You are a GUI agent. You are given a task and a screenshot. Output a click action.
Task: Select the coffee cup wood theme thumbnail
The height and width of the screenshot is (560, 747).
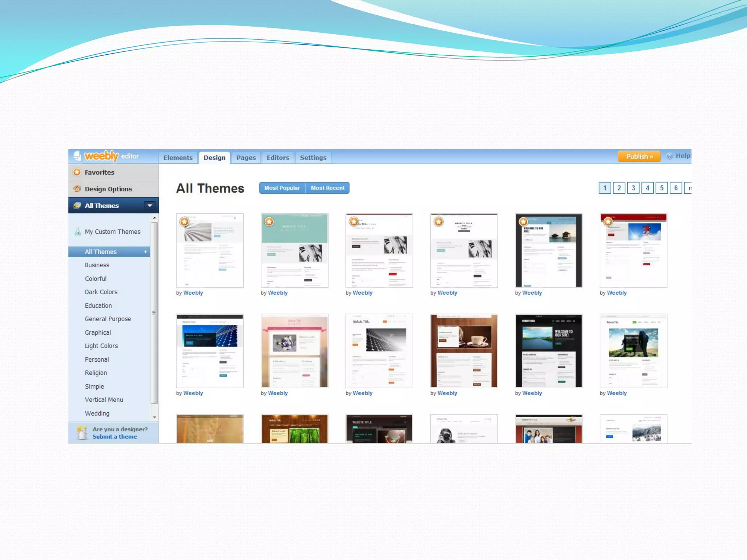point(464,351)
